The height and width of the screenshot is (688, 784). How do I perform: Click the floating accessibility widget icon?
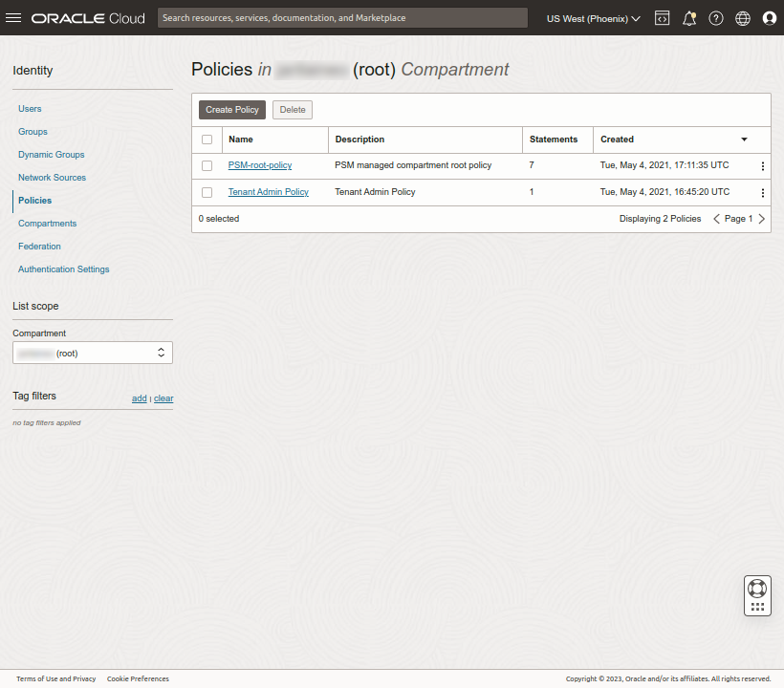coord(757,594)
